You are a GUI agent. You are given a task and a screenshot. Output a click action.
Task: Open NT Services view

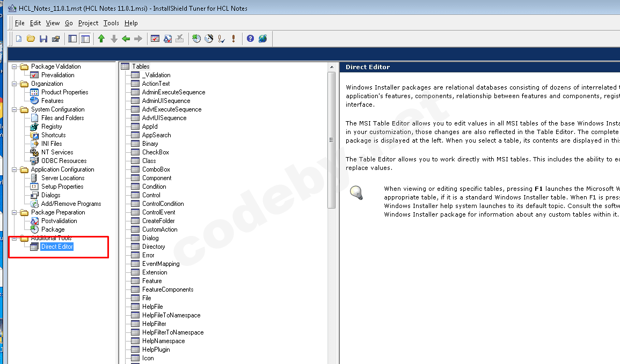[x=57, y=152]
